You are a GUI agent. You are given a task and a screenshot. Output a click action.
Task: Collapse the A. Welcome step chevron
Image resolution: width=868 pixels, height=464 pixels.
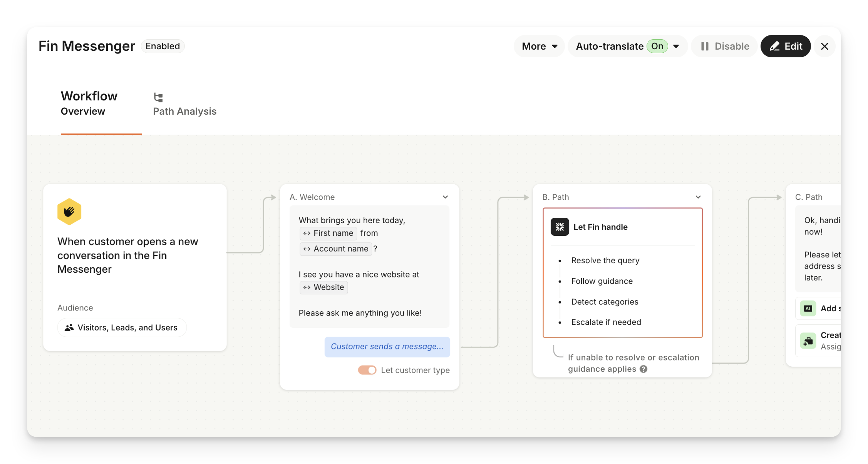(x=445, y=197)
